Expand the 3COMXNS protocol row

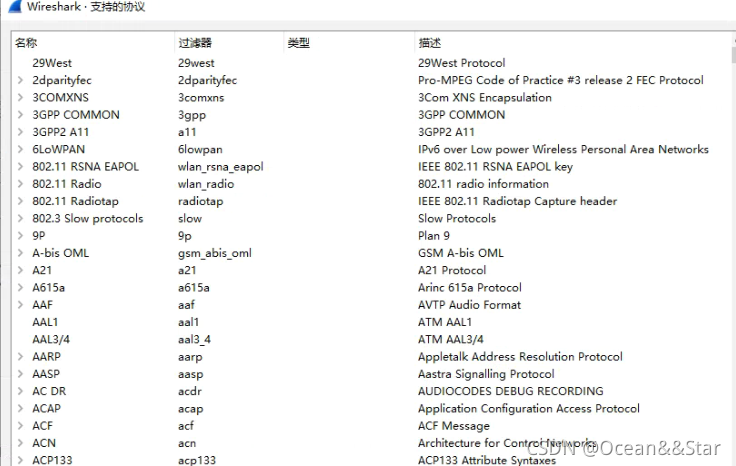(x=20, y=98)
